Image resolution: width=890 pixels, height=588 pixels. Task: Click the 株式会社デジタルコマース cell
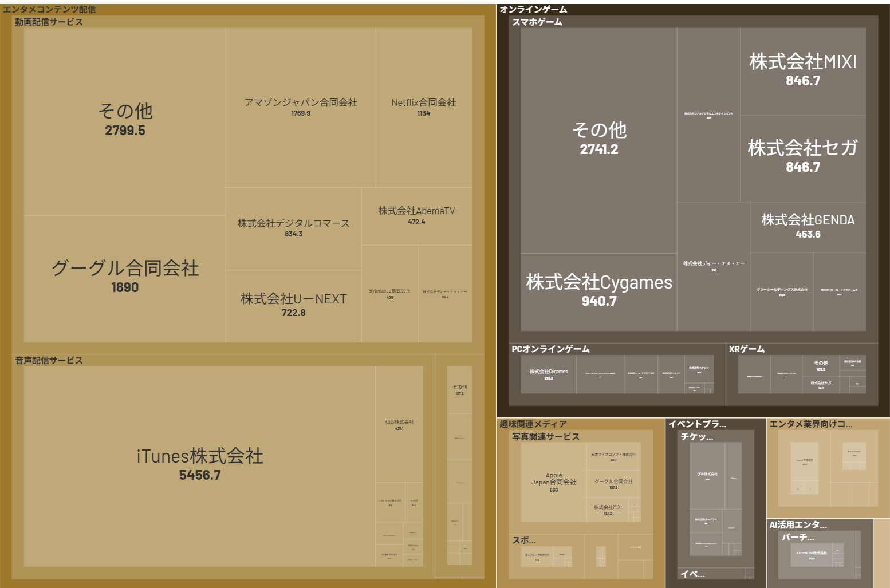294,224
